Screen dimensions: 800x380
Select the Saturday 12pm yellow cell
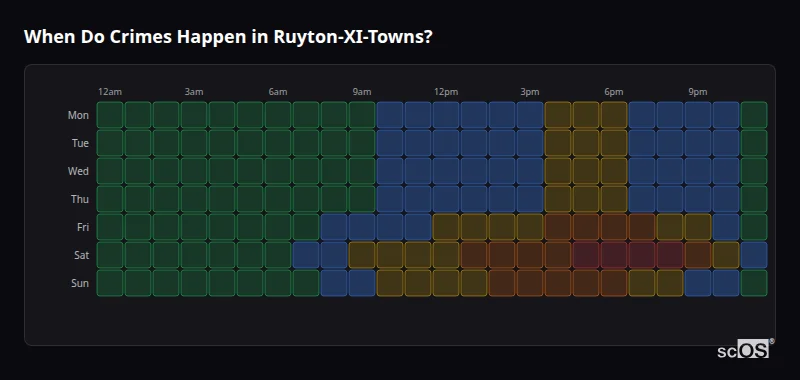pos(446,255)
